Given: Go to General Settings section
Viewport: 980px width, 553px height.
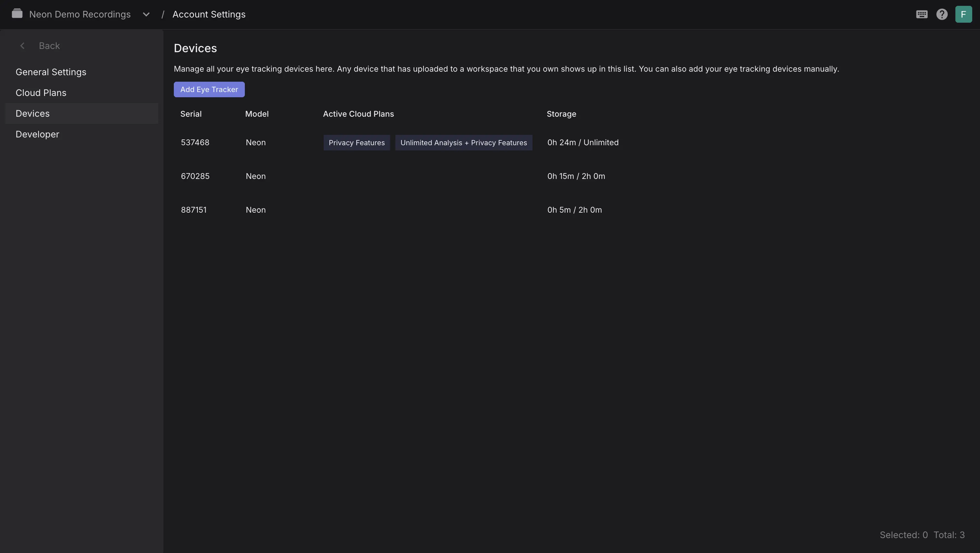Looking at the screenshot, I should click(51, 72).
